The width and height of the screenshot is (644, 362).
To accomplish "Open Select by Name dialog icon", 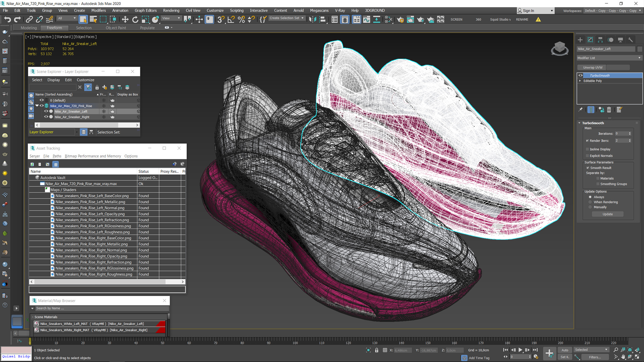I will pos(93,19).
